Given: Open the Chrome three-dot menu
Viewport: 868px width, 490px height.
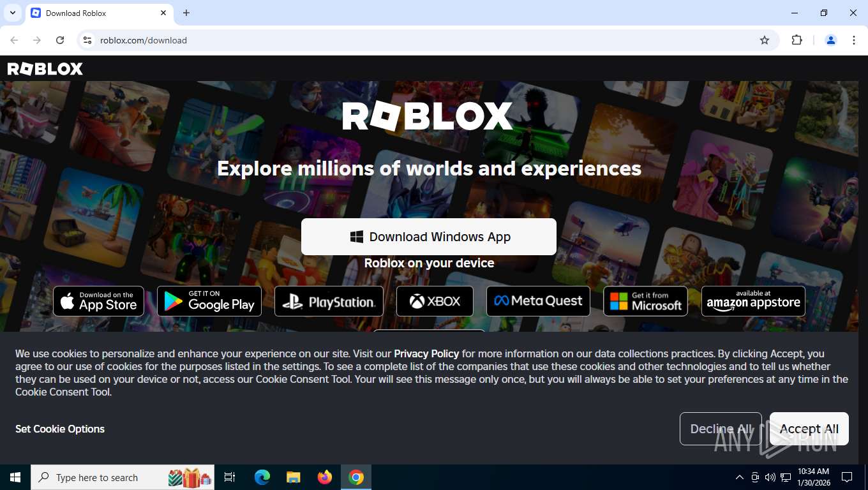Looking at the screenshot, I should click(x=854, y=40).
